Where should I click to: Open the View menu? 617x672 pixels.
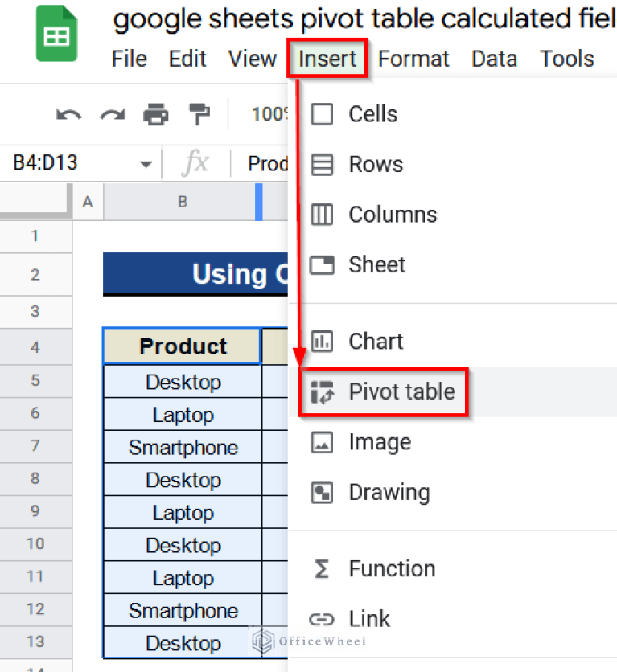pyautogui.click(x=253, y=59)
